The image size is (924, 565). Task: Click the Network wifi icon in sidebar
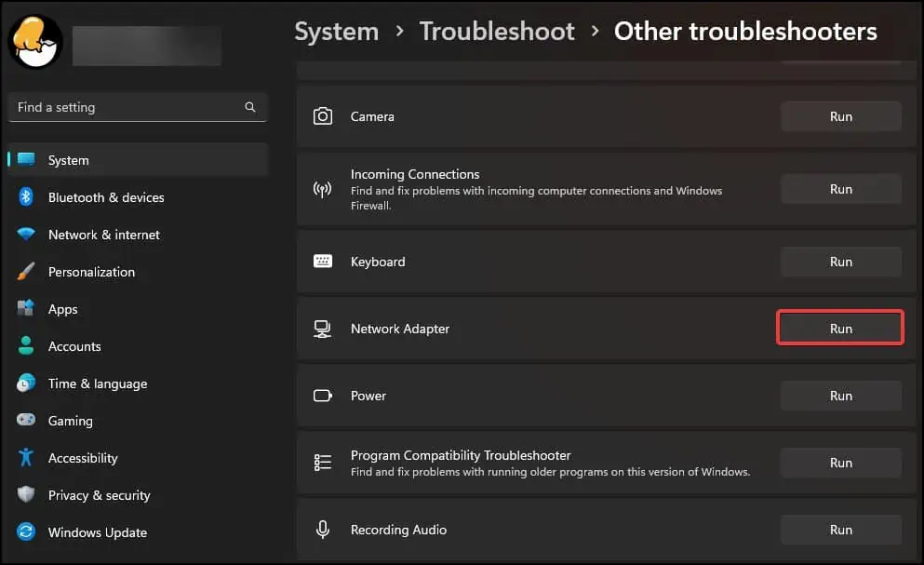(26, 235)
